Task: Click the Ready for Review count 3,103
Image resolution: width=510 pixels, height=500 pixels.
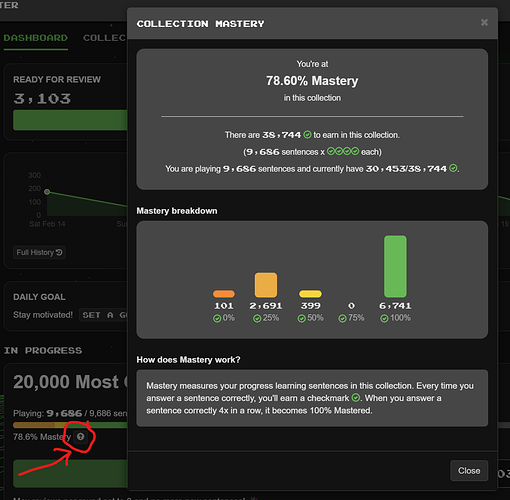Action: 42,99
